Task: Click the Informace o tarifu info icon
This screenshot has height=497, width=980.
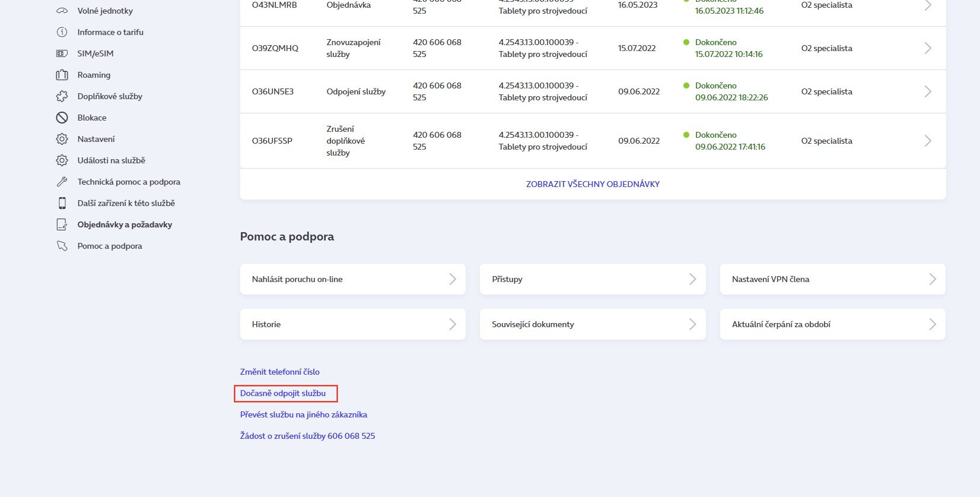Action: (62, 32)
